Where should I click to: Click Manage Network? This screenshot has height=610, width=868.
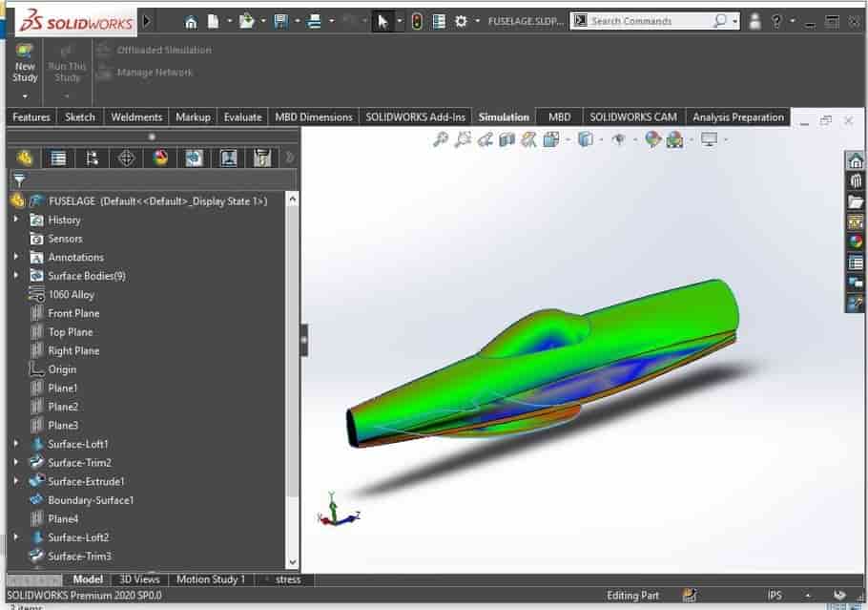(x=154, y=72)
